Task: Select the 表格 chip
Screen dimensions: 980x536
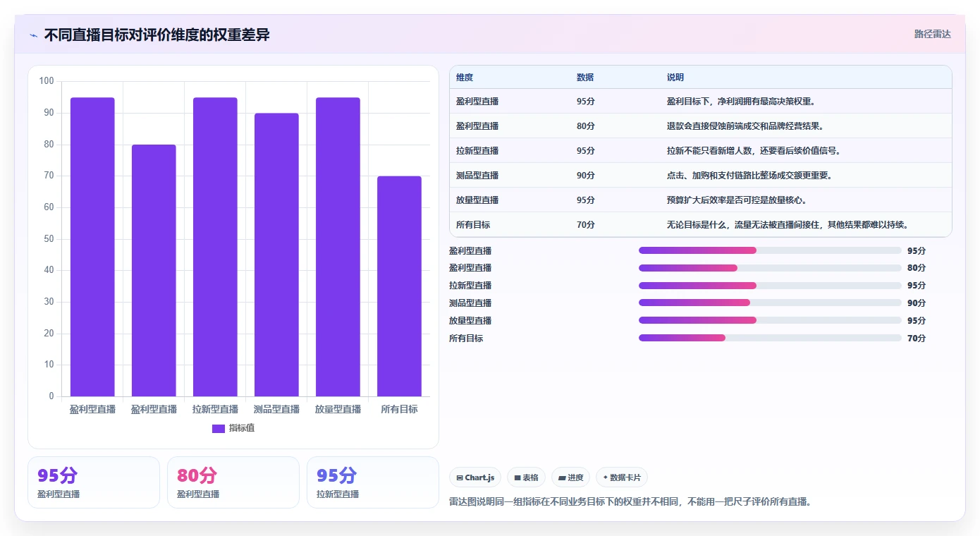Action: point(526,477)
